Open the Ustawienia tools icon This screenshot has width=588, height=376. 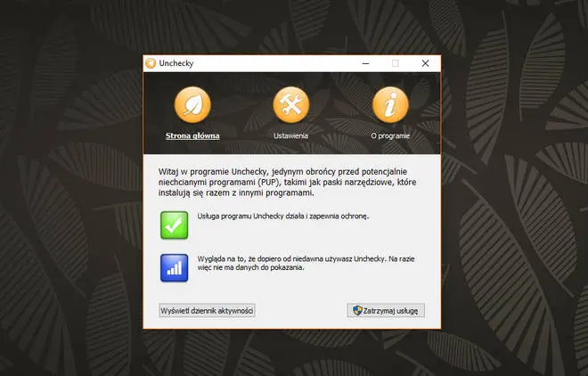pyautogui.click(x=291, y=104)
